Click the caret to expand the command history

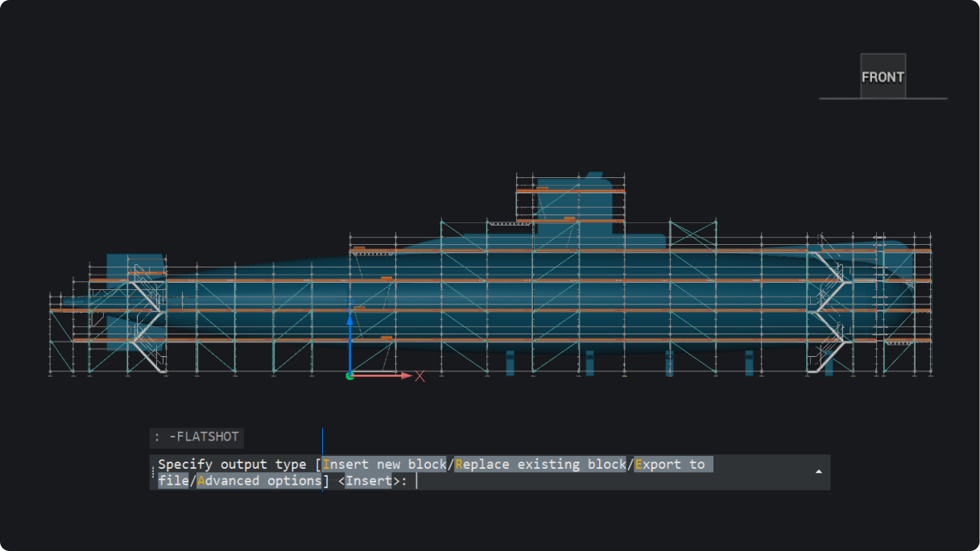click(818, 472)
